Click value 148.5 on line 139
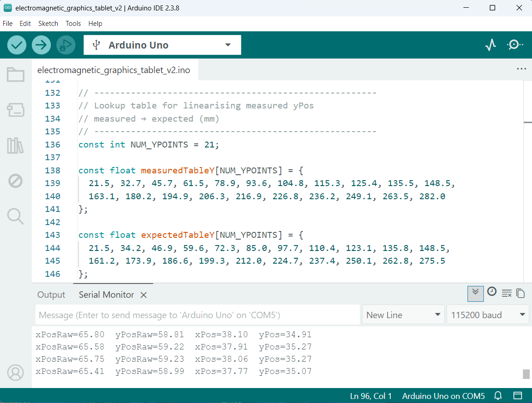Viewport: 532px width, 403px height. [x=438, y=183]
